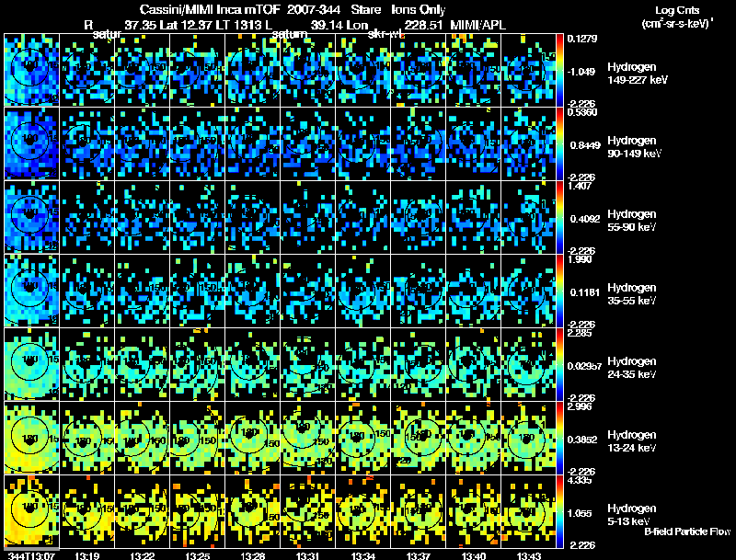Click the 'Hydrogen 55-90 keV' row label
This screenshot has width=736, height=560.
tap(632, 221)
